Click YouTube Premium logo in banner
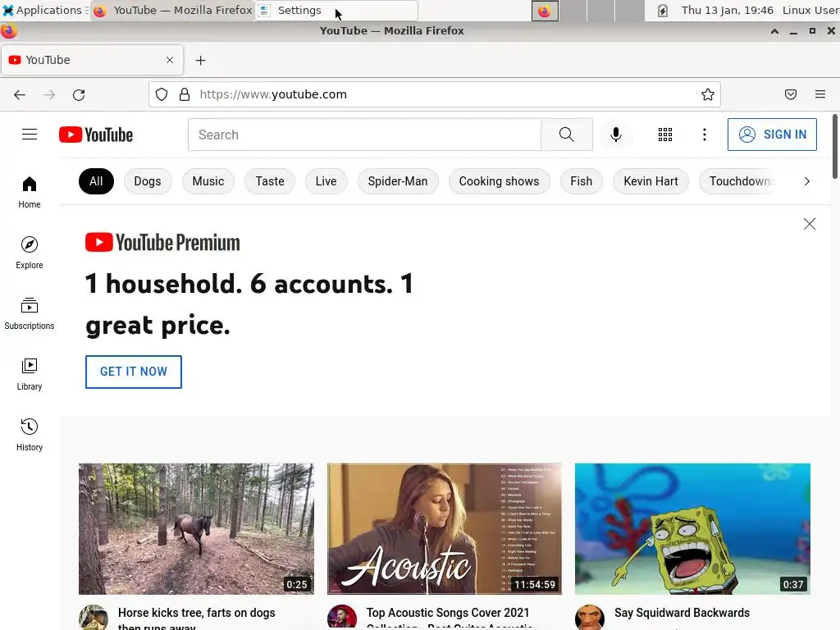Viewport: 840px width, 630px height. coord(162,242)
